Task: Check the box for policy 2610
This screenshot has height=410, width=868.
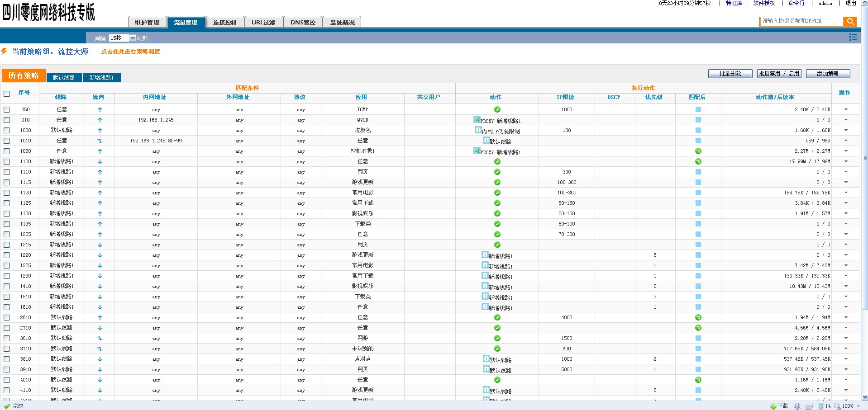Action: tap(6, 317)
